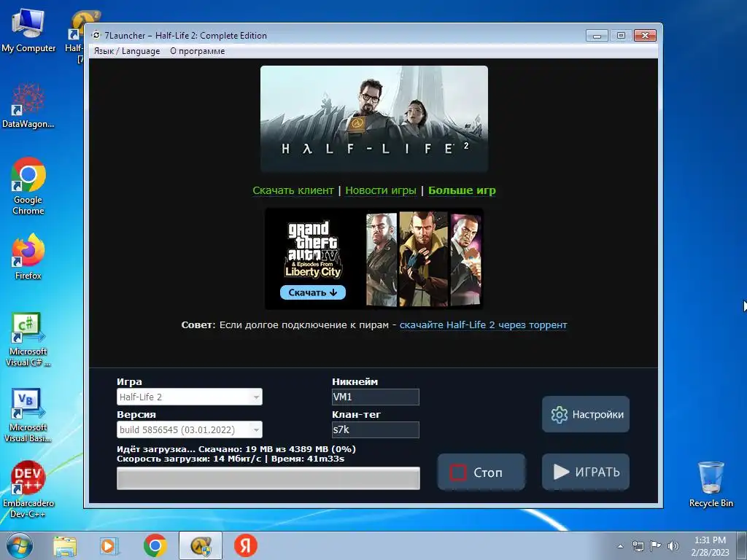
Task: Open Google Chrome desktop shortcut
Action: [28, 186]
